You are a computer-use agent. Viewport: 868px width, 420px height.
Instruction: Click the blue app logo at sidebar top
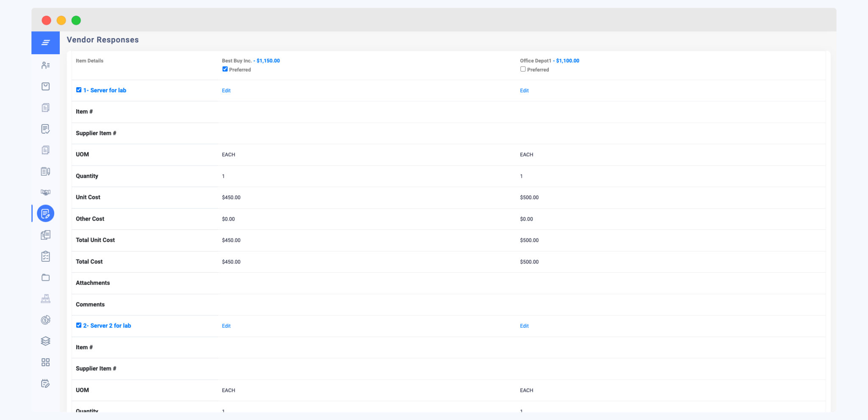coord(45,42)
